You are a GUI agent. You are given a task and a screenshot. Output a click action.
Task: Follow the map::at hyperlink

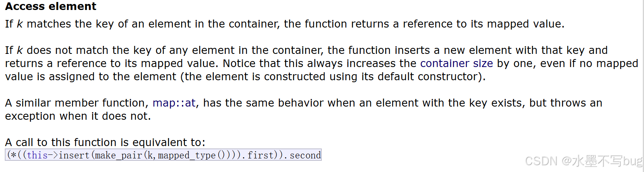(x=174, y=103)
